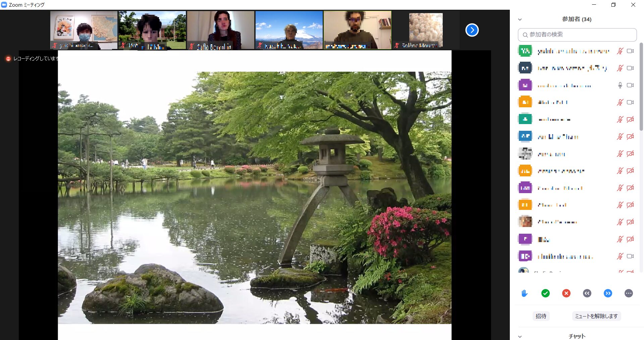Click the Zoom logo in title bar
Viewport: 644px width, 340px height.
click(x=4, y=5)
